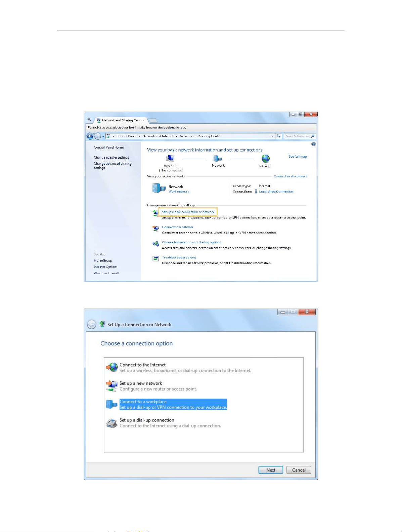Screen dimensions: 402x532
Task: Open See full map link
Action: (298, 156)
